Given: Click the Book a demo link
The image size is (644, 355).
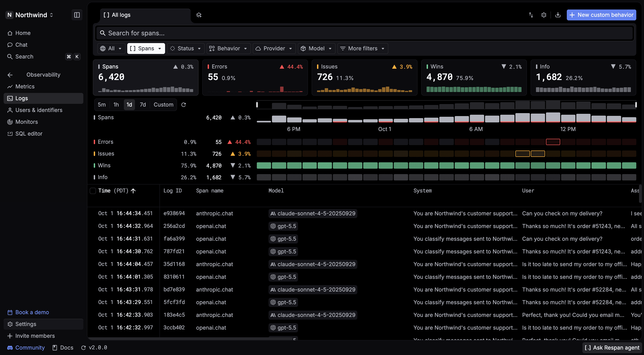Looking at the screenshot, I should pyautogui.click(x=32, y=312).
